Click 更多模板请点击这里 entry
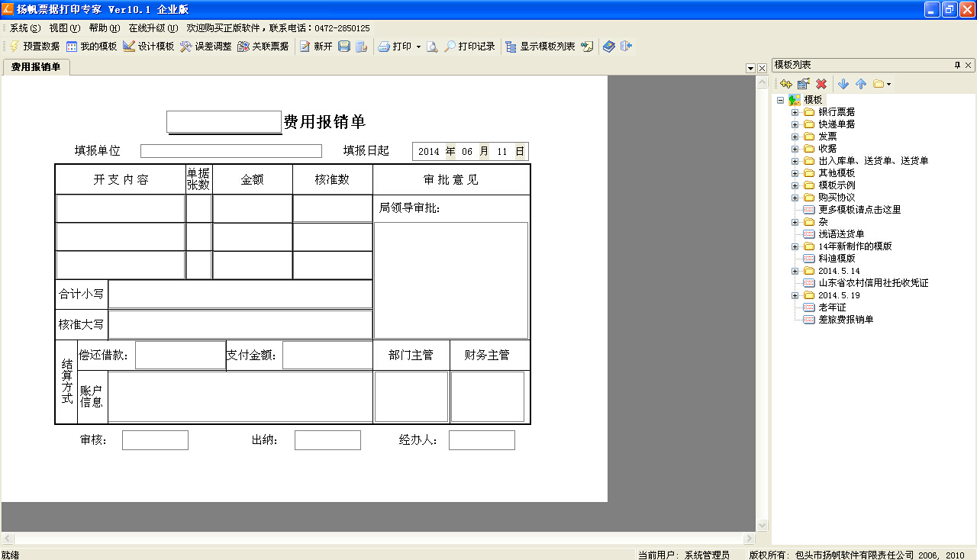977x560 pixels. click(859, 210)
